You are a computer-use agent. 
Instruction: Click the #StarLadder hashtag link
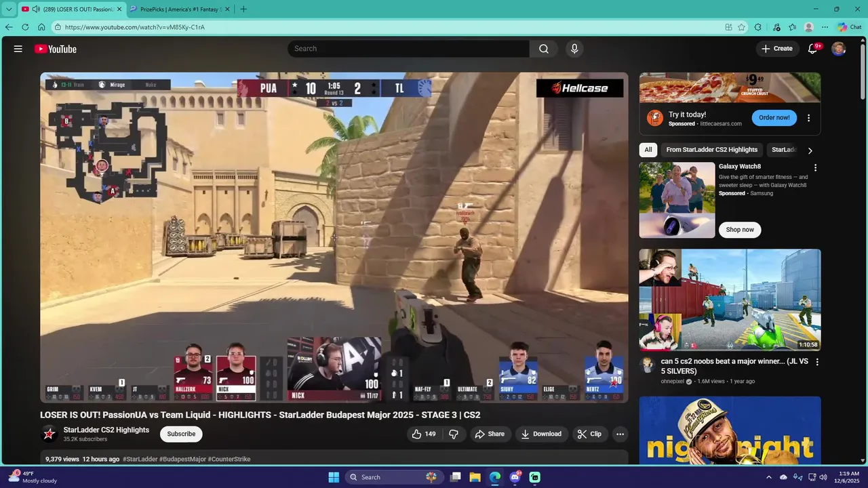(140, 460)
